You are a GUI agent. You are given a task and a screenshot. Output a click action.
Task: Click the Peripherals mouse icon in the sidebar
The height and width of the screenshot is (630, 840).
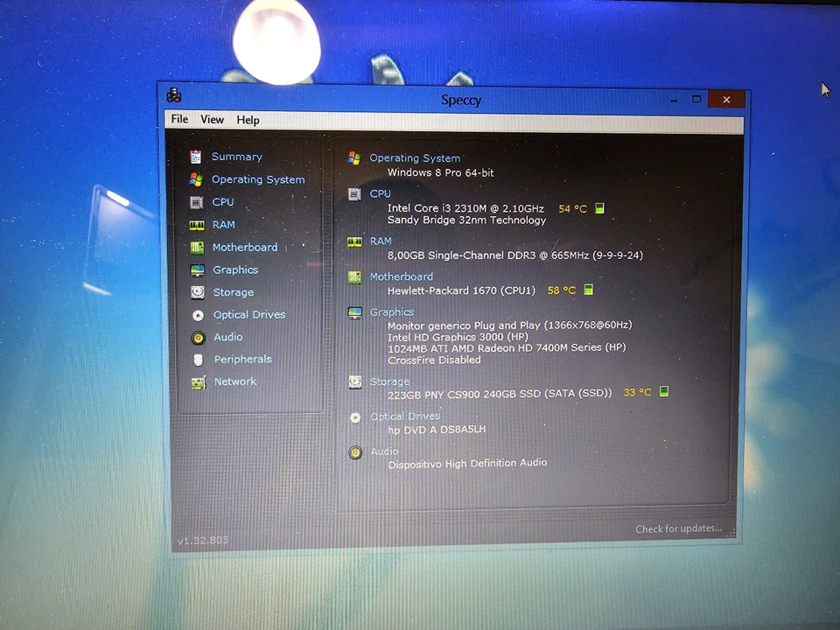199,360
